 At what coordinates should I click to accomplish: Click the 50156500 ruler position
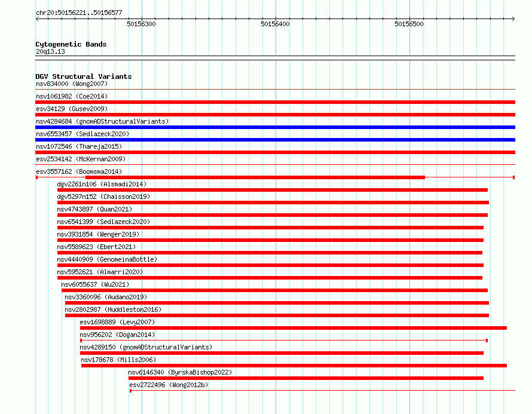[x=409, y=24]
